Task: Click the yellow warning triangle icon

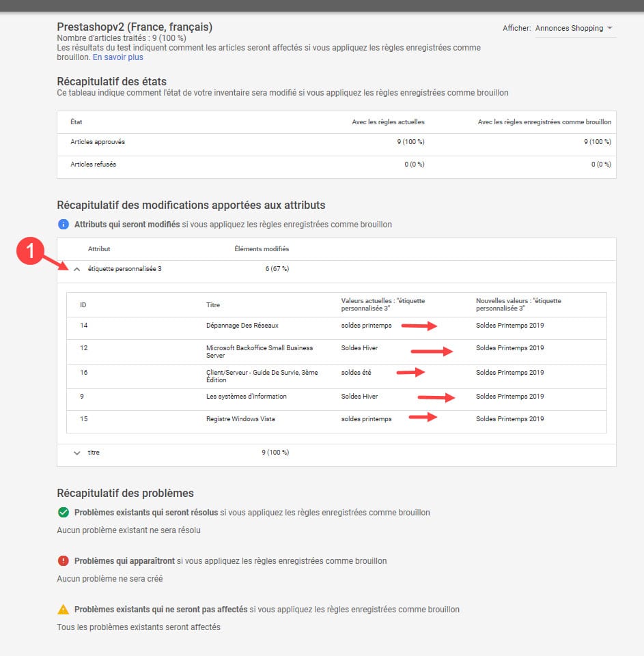Action: pos(64,610)
